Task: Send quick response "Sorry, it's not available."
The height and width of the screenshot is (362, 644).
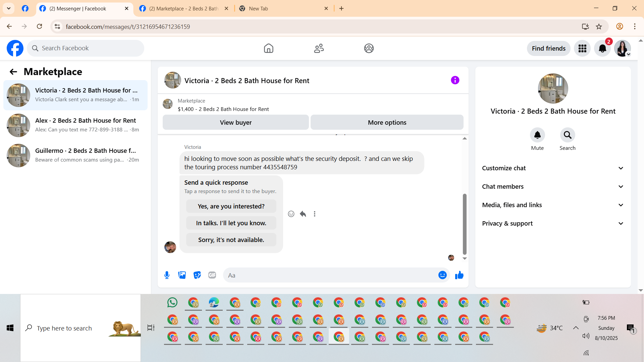Action: pos(231,240)
